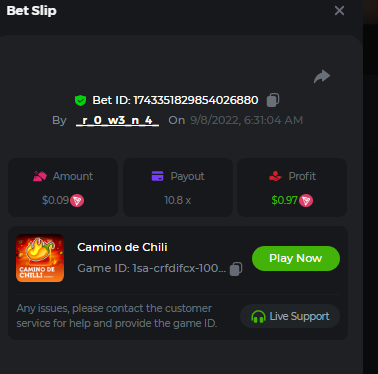
Task: Copy the Game ID to clipboard
Action: coord(236,269)
